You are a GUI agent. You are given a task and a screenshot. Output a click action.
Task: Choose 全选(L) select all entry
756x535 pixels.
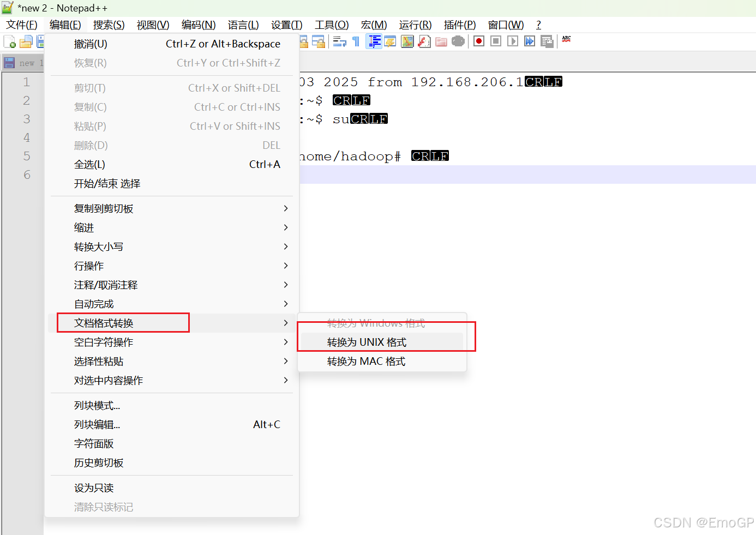click(x=172, y=165)
